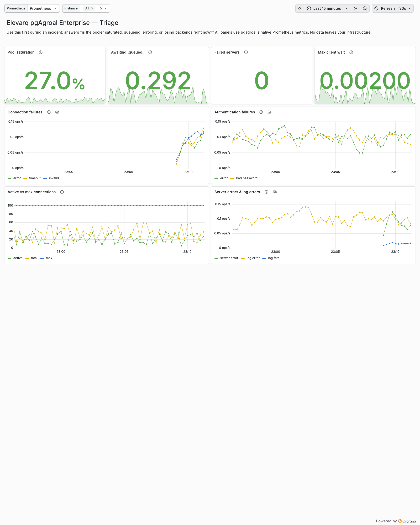Click the Pool saturation panel title
Screen dimensions: 420x525
point(21,52)
